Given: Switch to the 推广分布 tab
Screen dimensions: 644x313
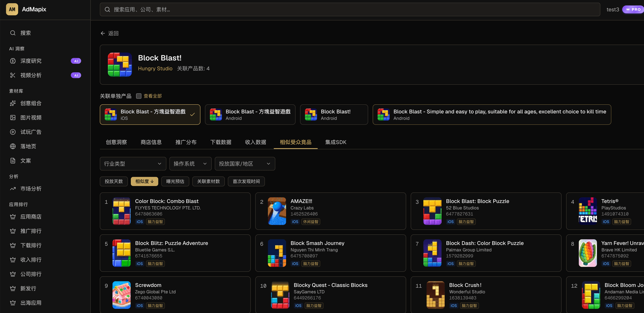Looking at the screenshot, I should [186, 142].
